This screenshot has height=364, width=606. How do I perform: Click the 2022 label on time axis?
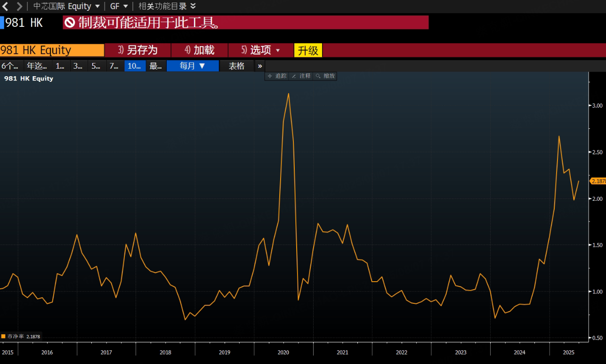[x=402, y=352]
